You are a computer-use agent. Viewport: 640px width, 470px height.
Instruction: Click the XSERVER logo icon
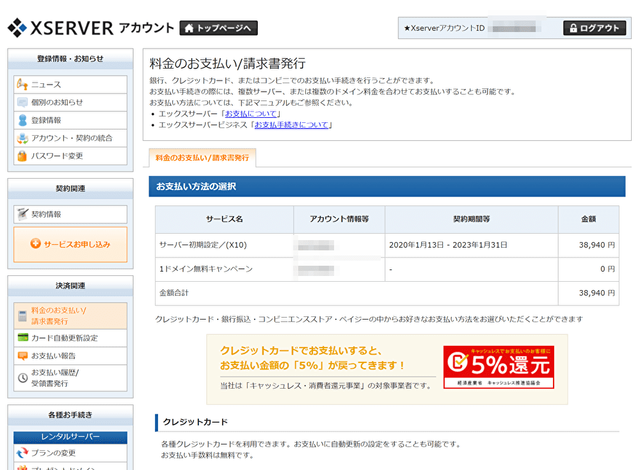(x=17, y=28)
